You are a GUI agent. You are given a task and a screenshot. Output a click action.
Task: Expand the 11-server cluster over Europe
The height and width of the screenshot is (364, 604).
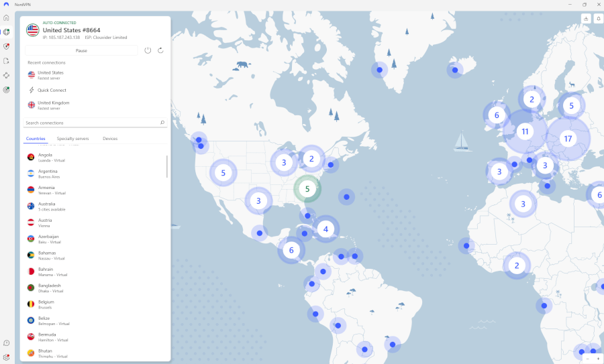tap(525, 132)
